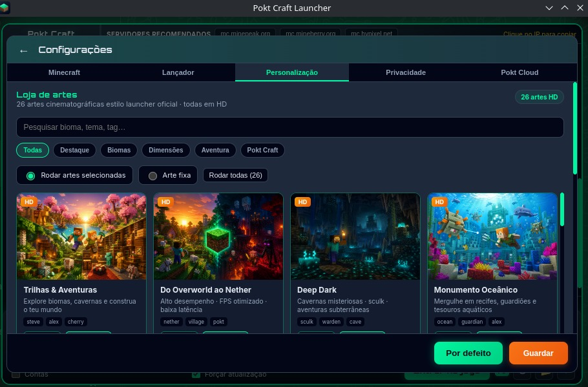This screenshot has height=387, width=588.
Task: Open the Trilhas & Aventuras art thumbnail
Action: click(x=81, y=236)
